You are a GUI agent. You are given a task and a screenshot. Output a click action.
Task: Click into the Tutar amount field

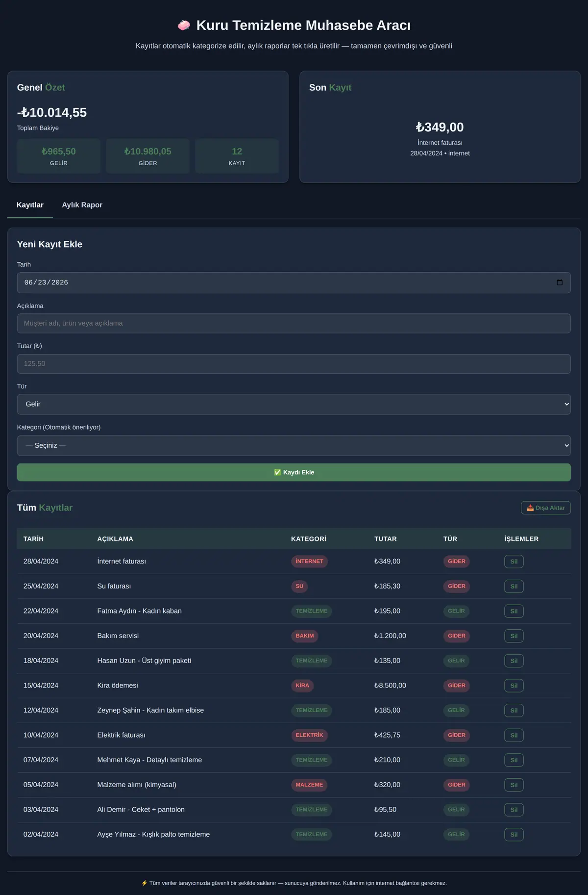coord(294,364)
